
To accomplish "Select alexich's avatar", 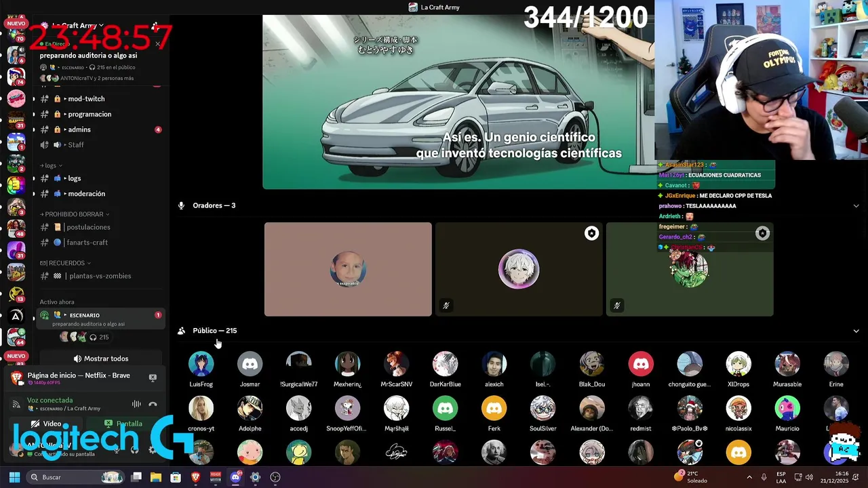I will click(x=494, y=364).
